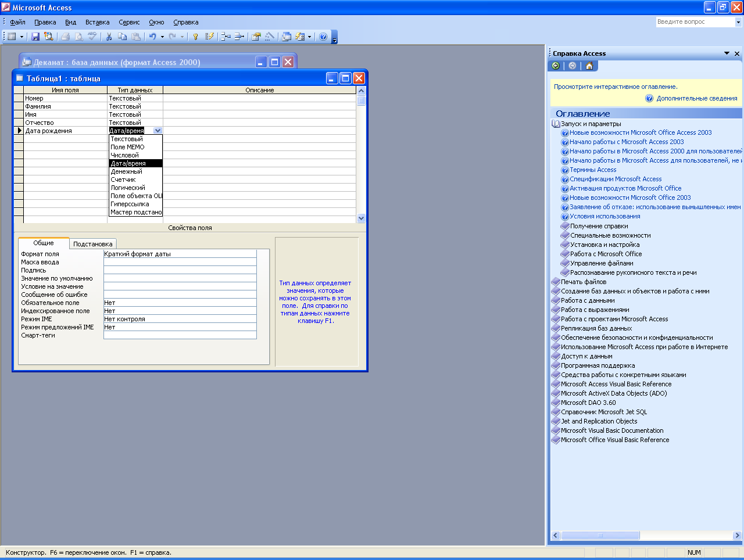
Task: Click the Print icon in the toolbar
Action: 66,37
